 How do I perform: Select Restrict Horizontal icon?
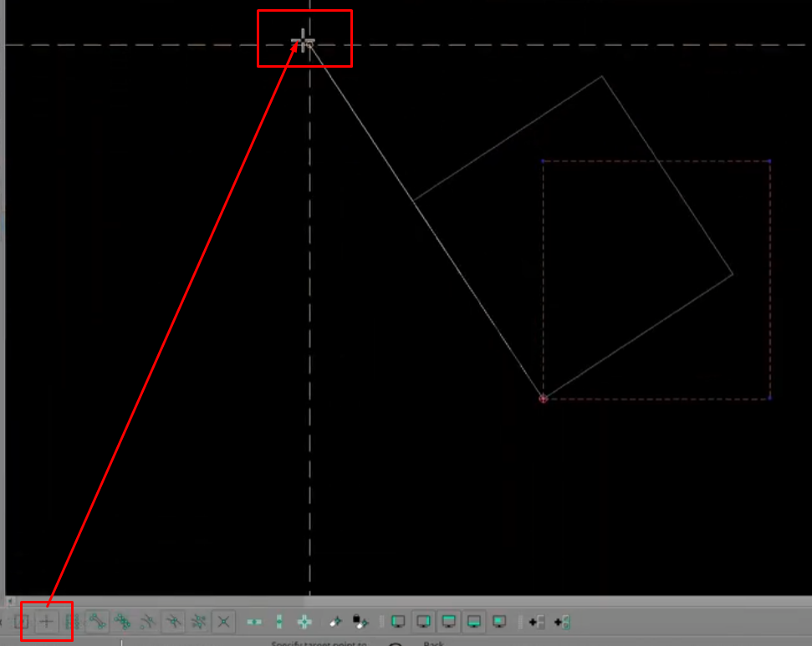[254, 622]
